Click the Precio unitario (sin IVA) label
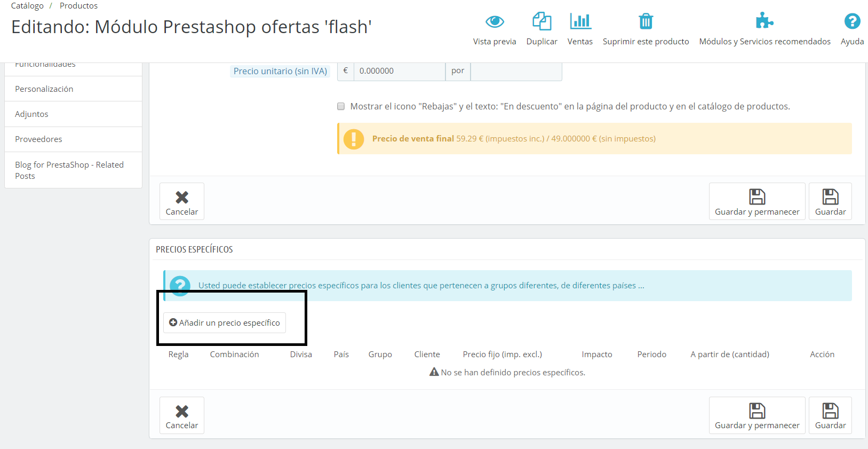Viewport: 868px width, 449px height. 280,71
